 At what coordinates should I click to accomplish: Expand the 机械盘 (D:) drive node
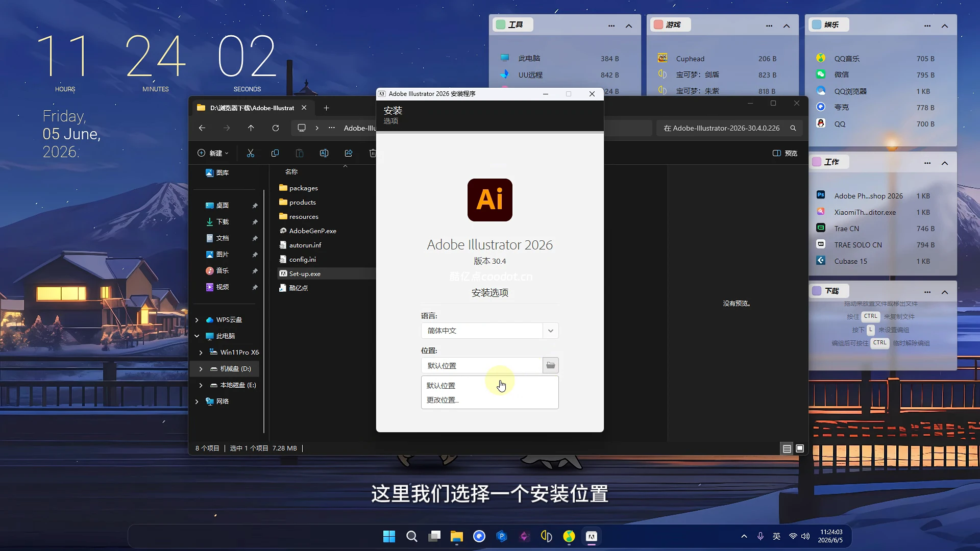click(x=201, y=369)
